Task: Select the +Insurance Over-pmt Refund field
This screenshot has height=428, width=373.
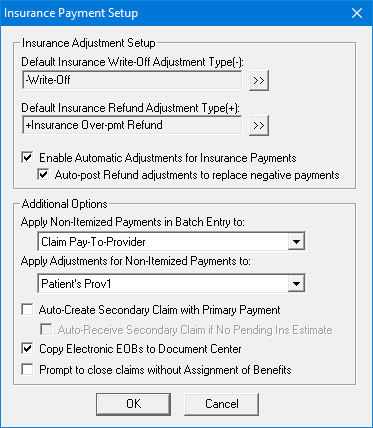Action: 132,125
